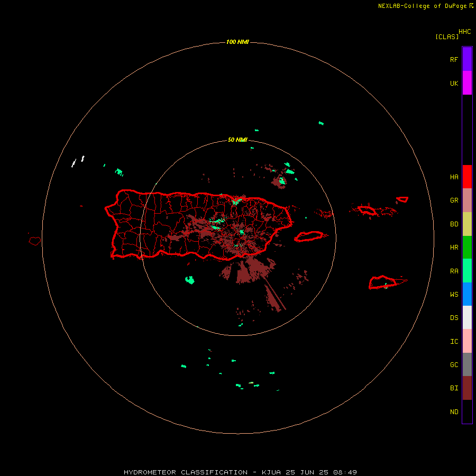This screenshot has height=476, width=476.
Task: Click the ND black legend swatch
Action: 467,411
